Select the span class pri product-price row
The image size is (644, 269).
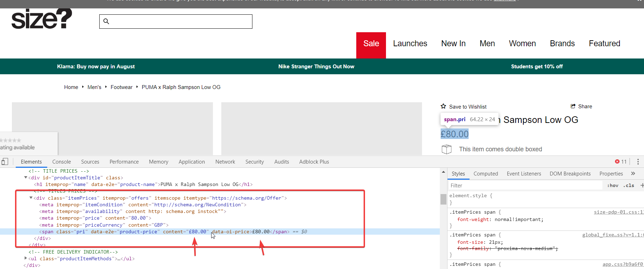[x=220, y=232]
